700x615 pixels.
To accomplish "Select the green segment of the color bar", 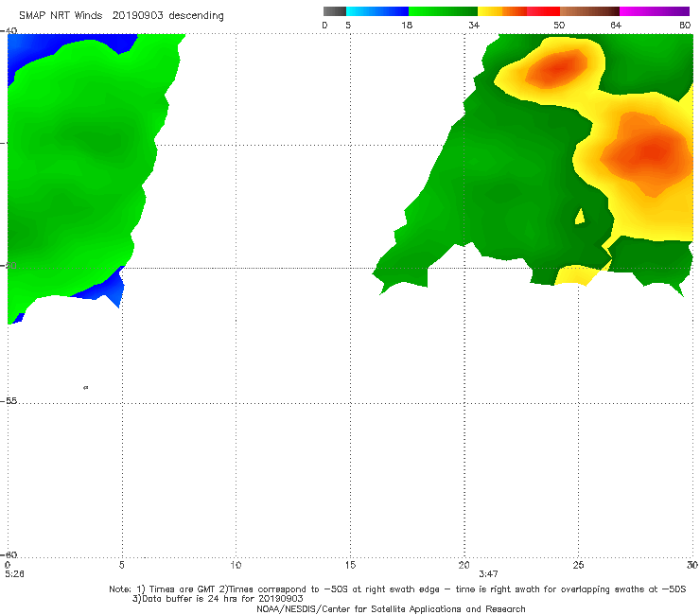I will click(443, 11).
